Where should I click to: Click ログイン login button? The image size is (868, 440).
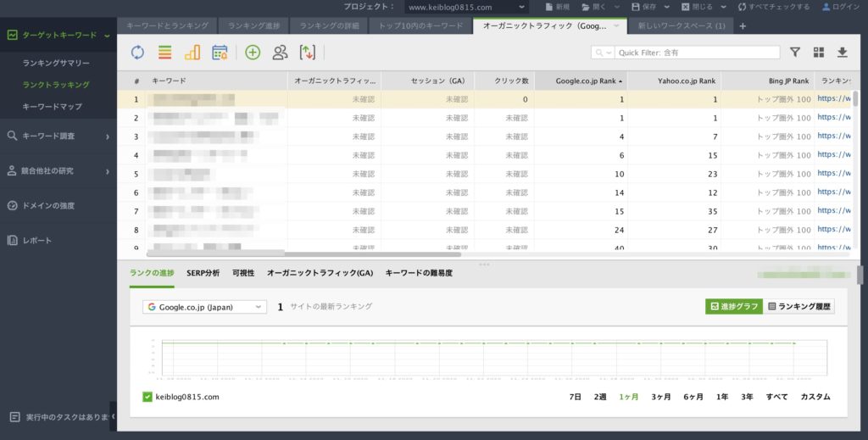(841, 7)
